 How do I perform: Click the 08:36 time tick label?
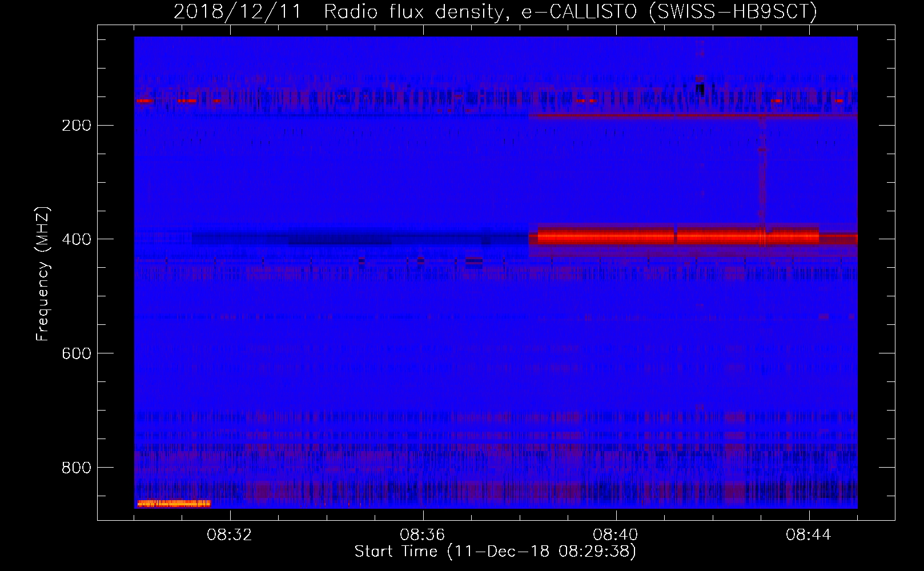click(x=423, y=535)
